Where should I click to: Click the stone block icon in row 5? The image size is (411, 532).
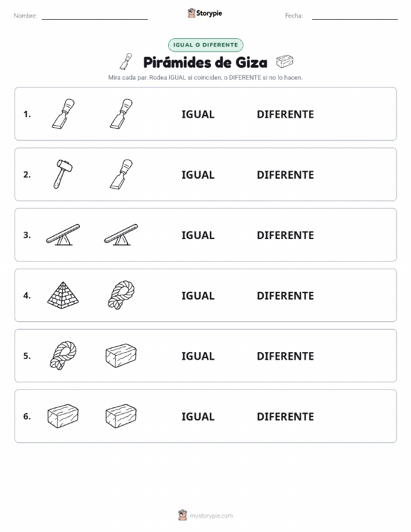(121, 356)
